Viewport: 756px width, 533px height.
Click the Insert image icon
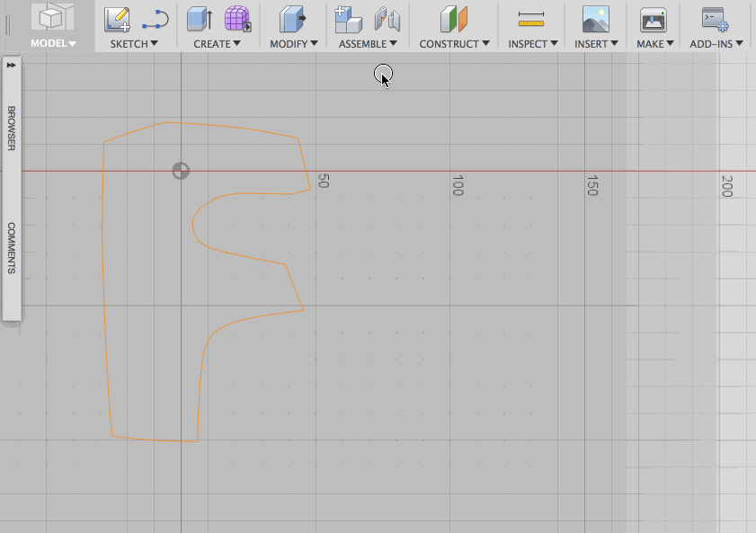click(x=595, y=19)
